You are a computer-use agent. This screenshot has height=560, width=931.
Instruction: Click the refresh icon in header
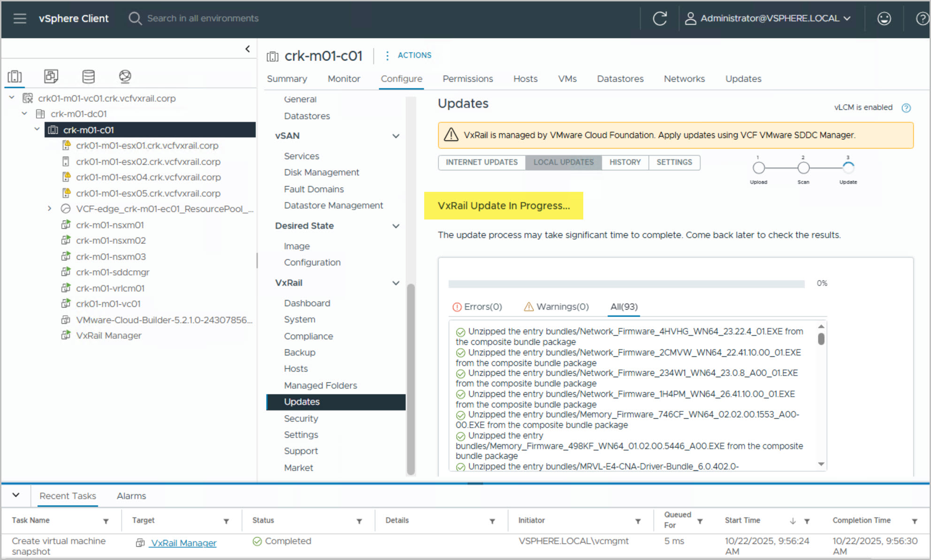coord(660,18)
